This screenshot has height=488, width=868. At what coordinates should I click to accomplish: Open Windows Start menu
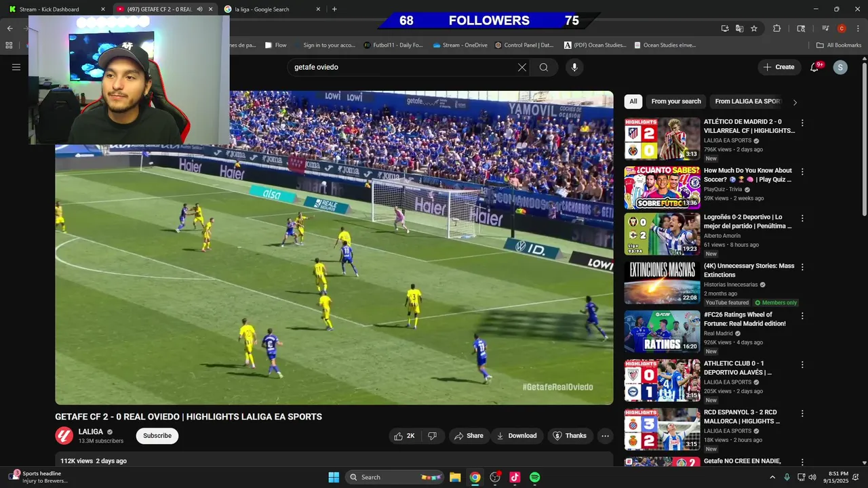pos(334,477)
